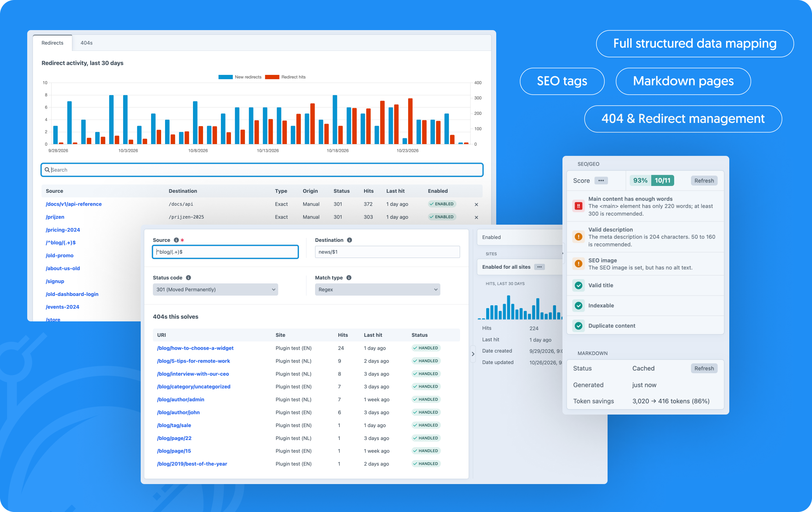Select the Redirects tab
This screenshot has width=812, height=512.
52,43
